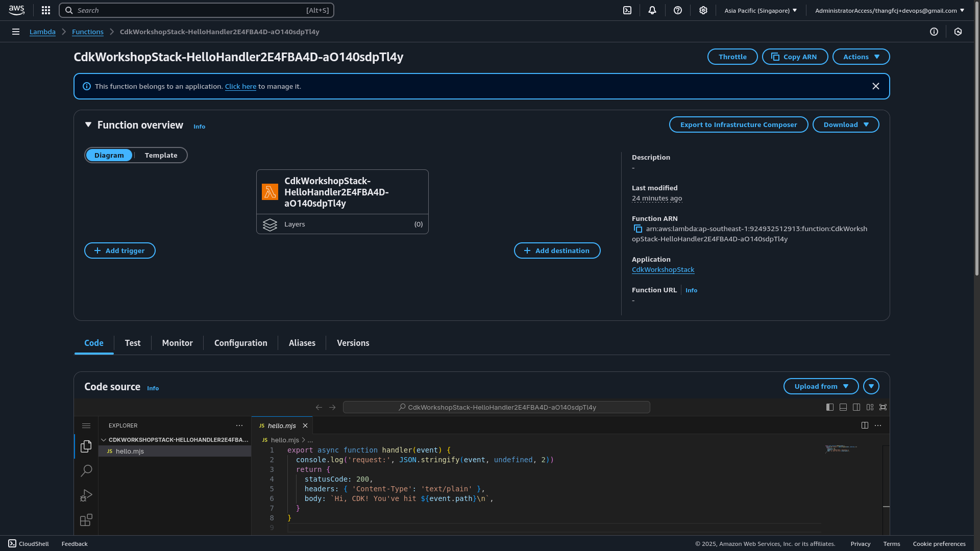Open the settings gear icon
This screenshot has width=980, height=551.
pyautogui.click(x=703, y=10)
